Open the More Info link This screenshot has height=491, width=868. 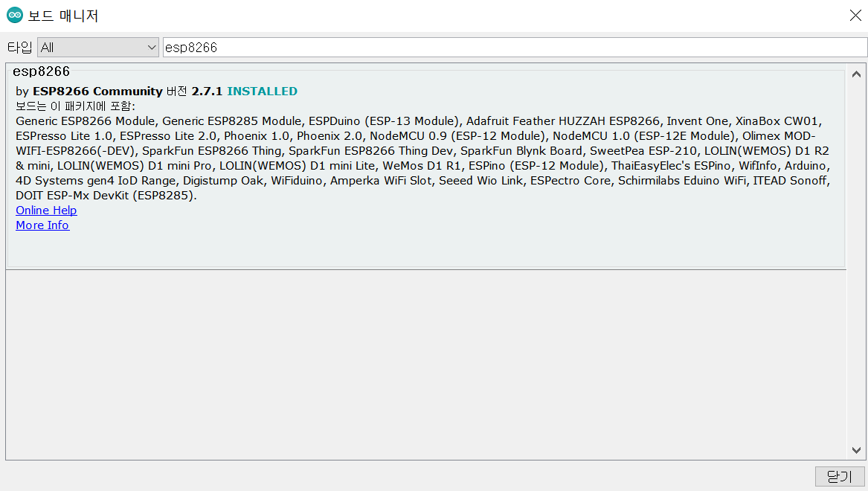42,225
